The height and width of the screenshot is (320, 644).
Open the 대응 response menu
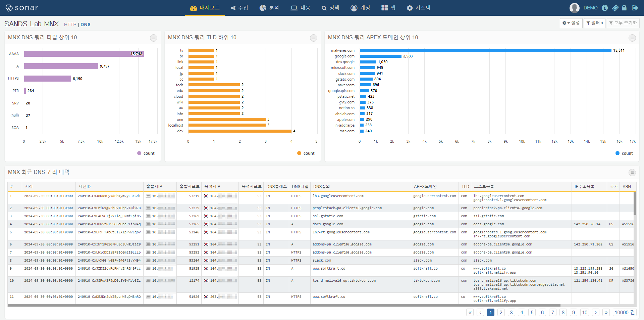(300, 8)
